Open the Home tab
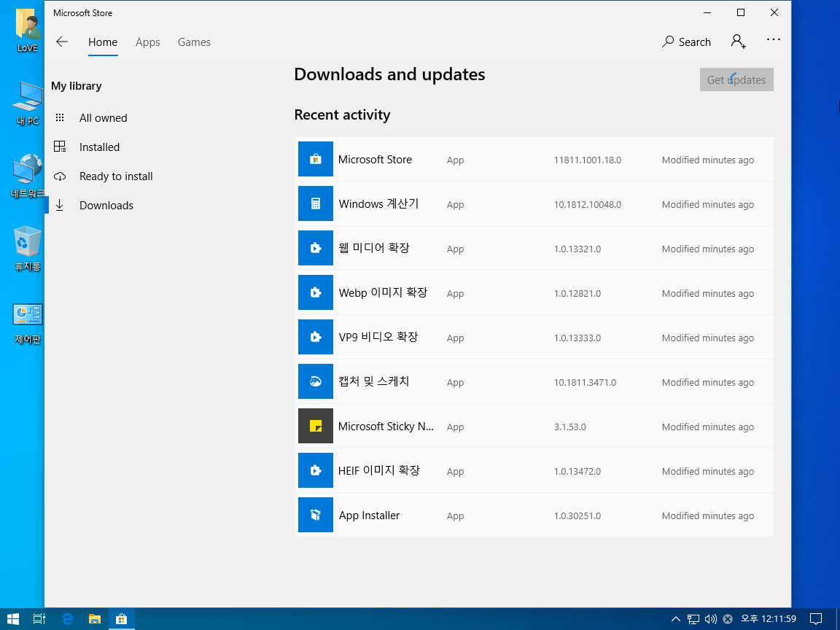The image size is (840, 630). (x=103, y=42)
